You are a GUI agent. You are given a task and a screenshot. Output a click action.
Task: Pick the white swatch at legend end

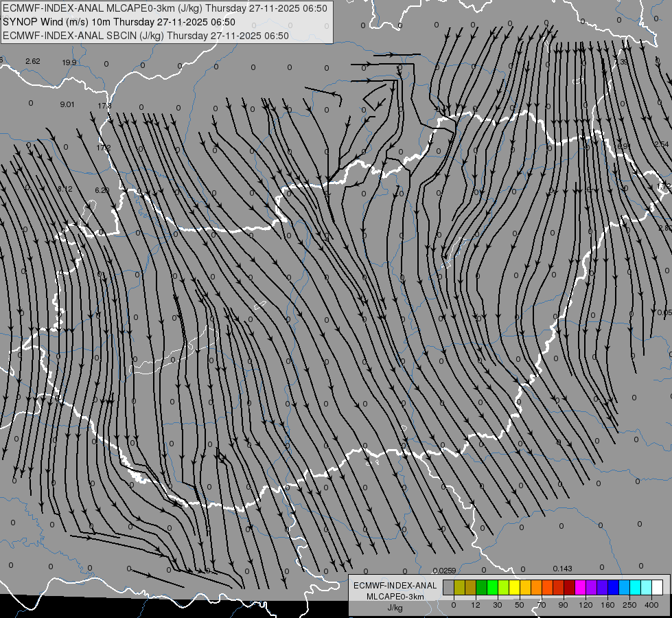(x=657, y=587)
